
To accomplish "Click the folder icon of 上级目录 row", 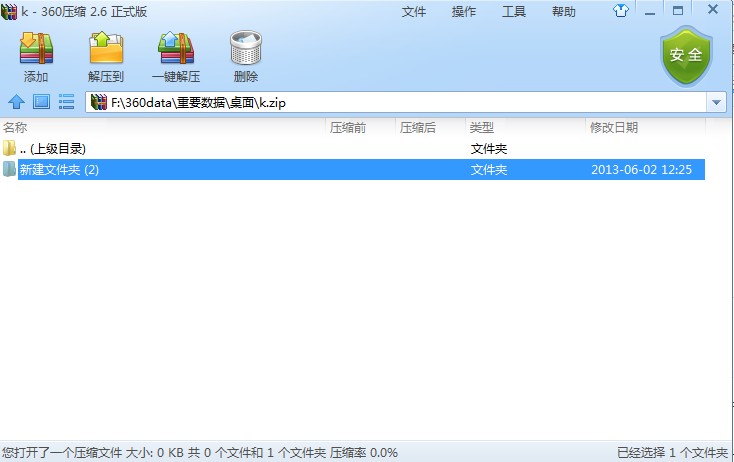I will pyautogui.click(x=9, y=148).
